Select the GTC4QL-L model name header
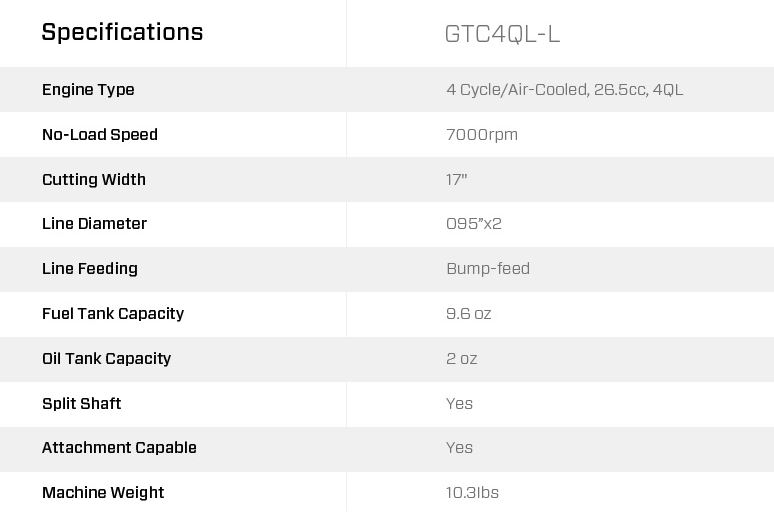 [x=502, y=34]
